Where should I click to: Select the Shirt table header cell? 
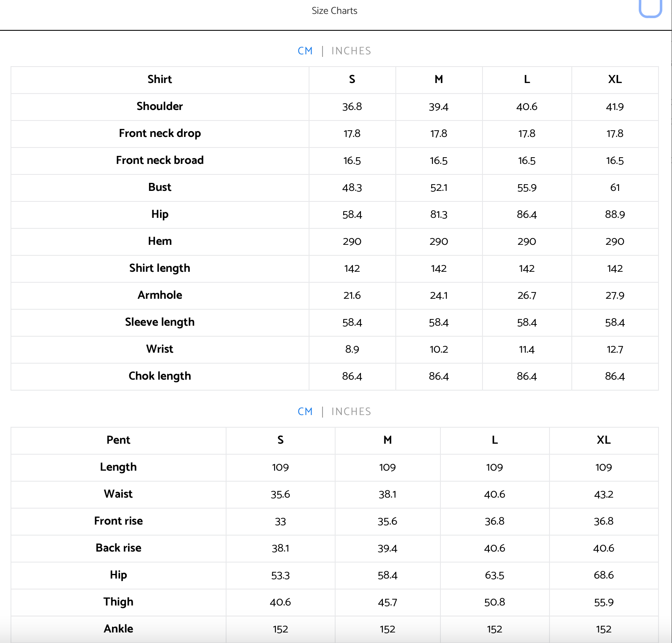tap(160, 80)
